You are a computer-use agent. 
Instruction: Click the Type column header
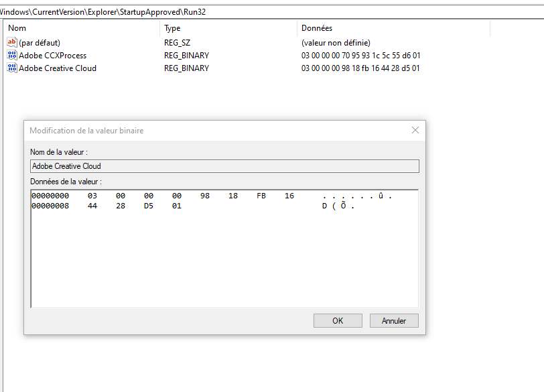[x=228, y=28]
